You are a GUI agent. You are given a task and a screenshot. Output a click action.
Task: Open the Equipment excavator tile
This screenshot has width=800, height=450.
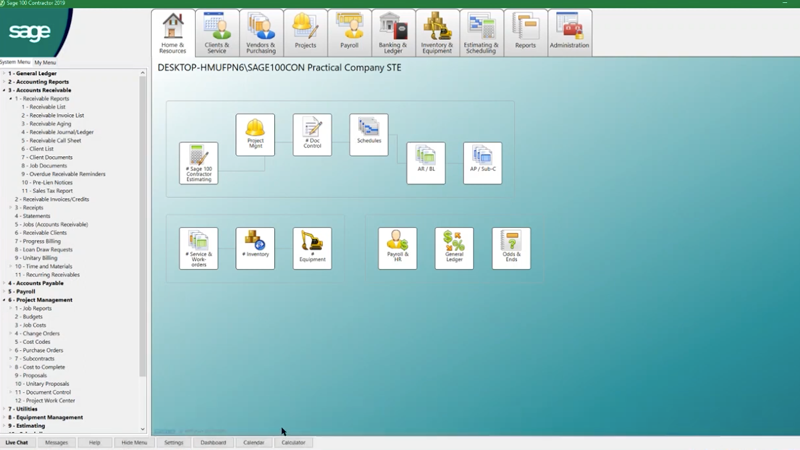point(312,248)
